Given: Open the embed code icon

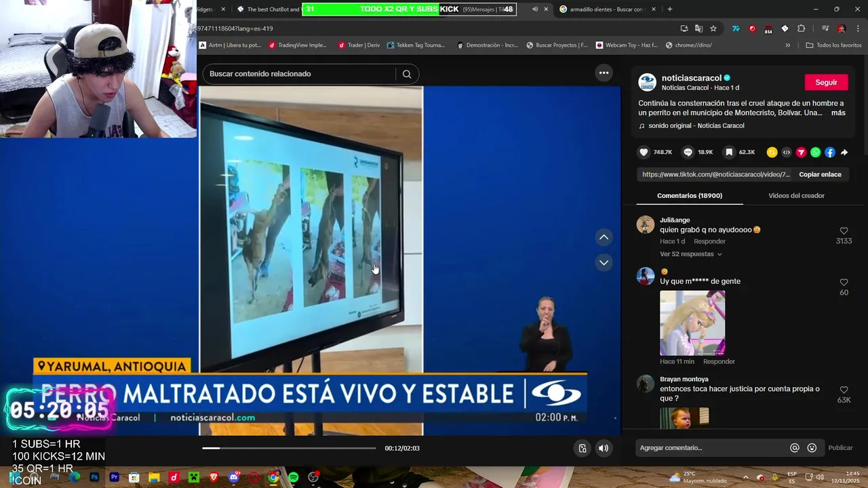Looking at the screenshot, I should pyautogui.click(x=787, y=152).
